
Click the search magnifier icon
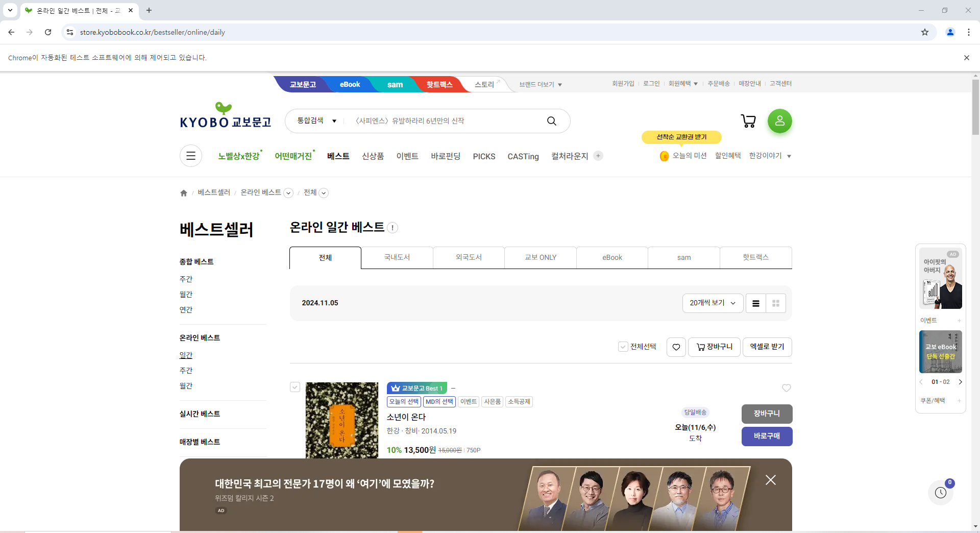click(x=551, y=121)
